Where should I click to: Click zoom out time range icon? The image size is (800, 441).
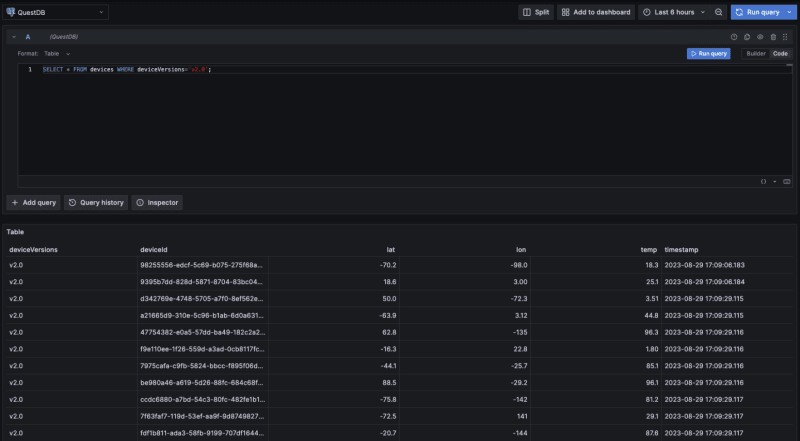pos(718,12)
